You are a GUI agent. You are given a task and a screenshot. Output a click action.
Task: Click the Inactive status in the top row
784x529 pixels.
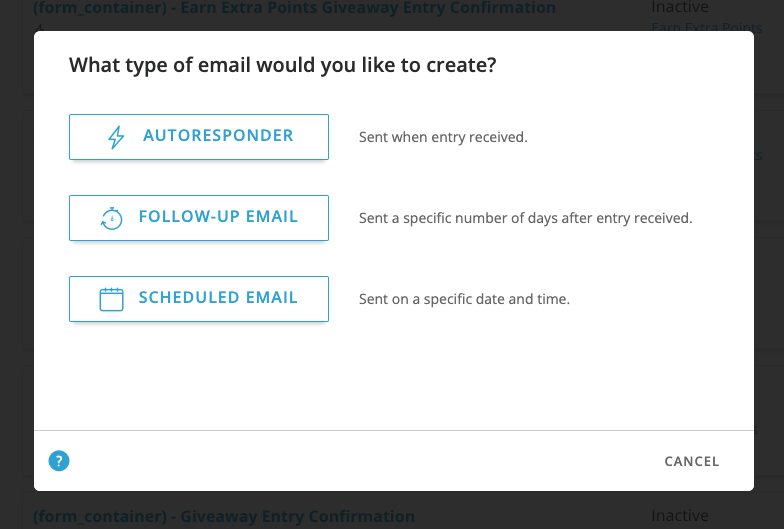[680, 8]
